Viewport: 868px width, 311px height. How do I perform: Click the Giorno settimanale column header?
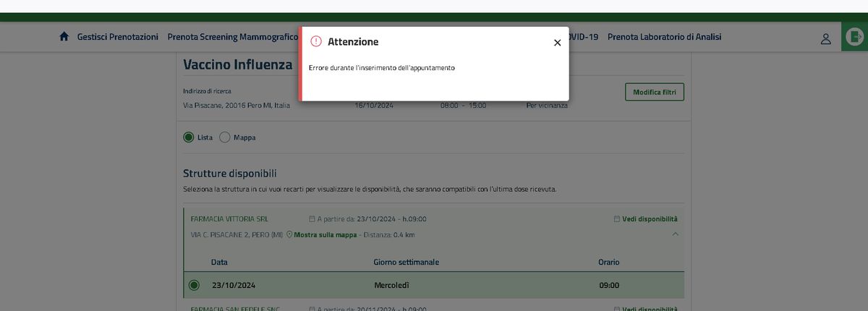coord(407,261)
